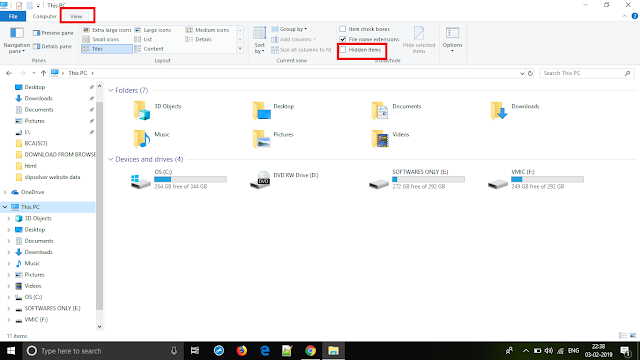
Task: Choose Extra large icons layout
Action: coord(107,30)
